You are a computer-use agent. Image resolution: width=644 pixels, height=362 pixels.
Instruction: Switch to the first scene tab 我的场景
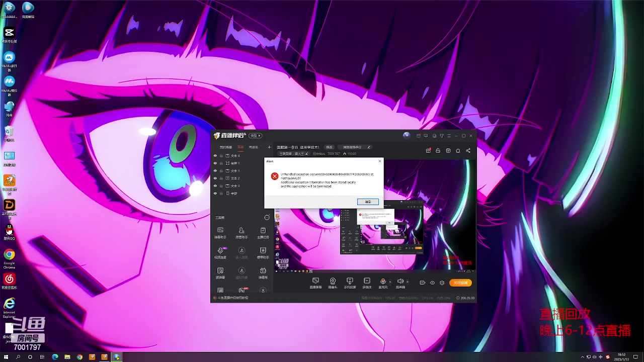225,147
